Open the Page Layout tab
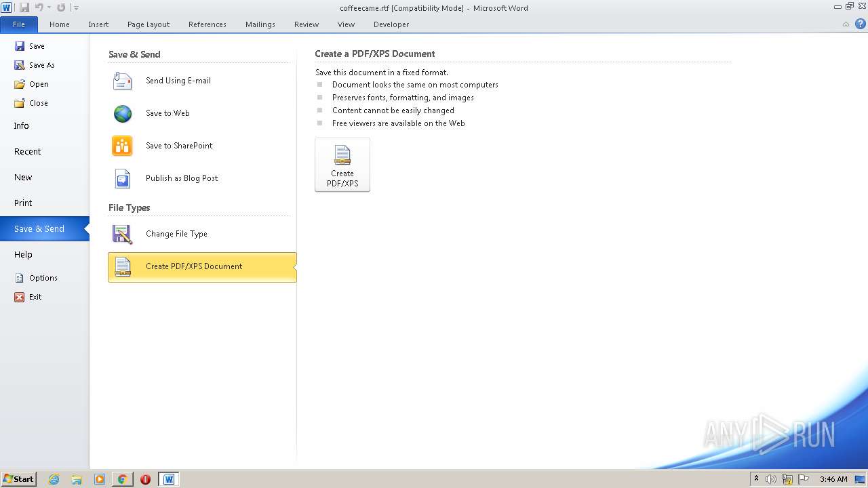Viewport: 868px width, 488px height. (x=149, y=24)
